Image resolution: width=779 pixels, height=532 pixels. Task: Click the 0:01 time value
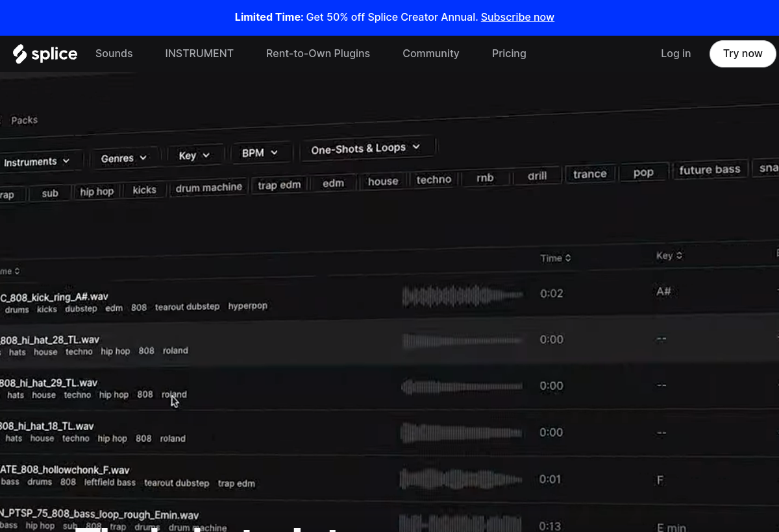pos(550,479)
